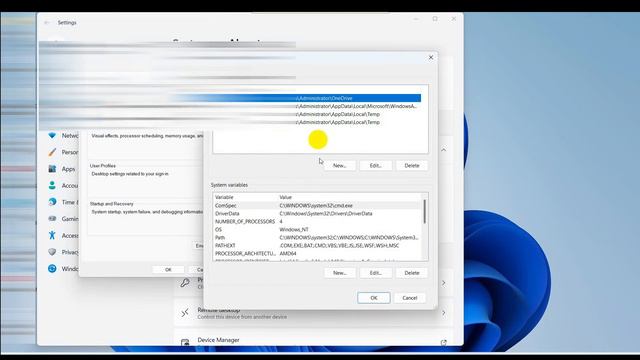Select the Apps icon in Settings sidebar
The image size is (640, 360).
coord(52,169)
